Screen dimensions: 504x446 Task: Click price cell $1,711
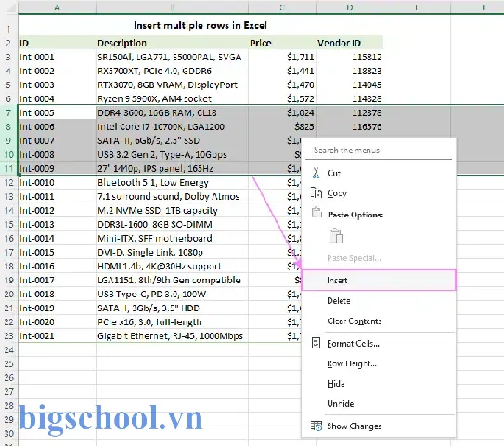click(282, 57)
